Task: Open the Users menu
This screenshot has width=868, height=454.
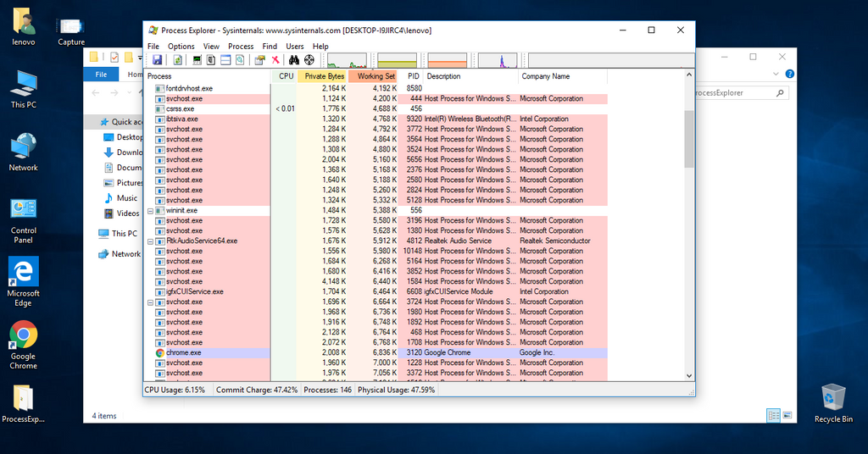Action: click(x=294, y=47)
